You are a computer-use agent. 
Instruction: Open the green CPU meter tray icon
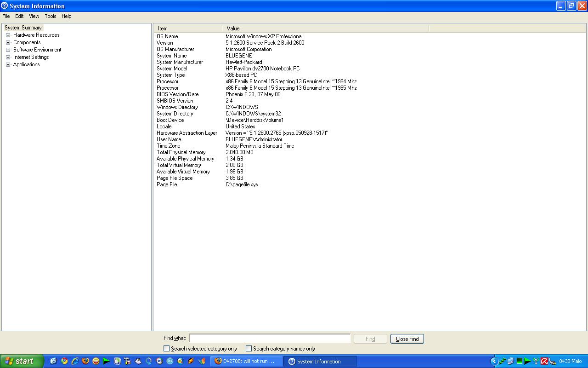(520, 361)
